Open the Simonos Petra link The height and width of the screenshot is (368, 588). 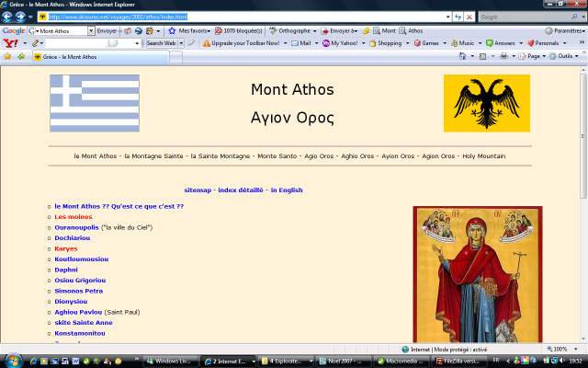pyautogui.click(x=79, y=291)
